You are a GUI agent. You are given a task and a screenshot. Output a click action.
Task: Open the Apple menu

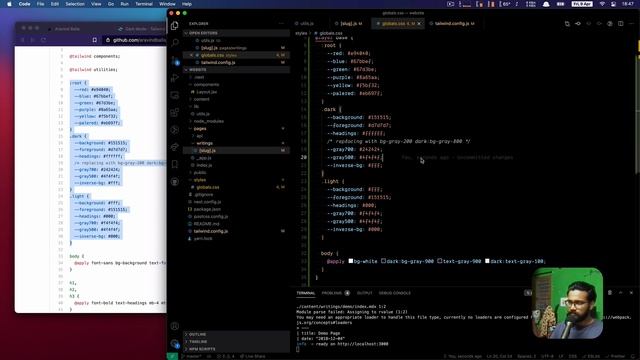click(x=9, y=4)
